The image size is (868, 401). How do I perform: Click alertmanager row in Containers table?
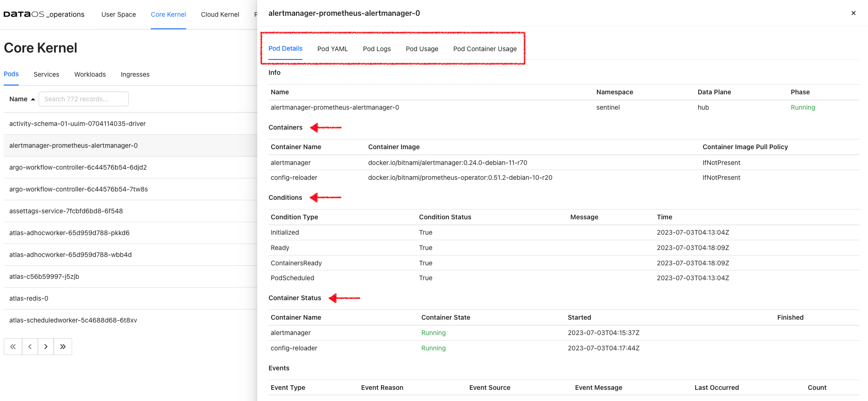(564, 163)
